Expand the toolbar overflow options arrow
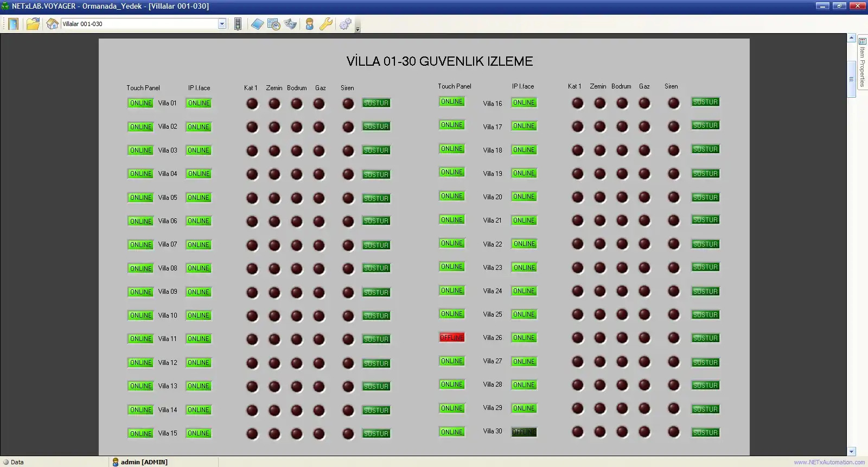Image resolution: width=868 pixels, height=467 pixels. click(358, 29)
